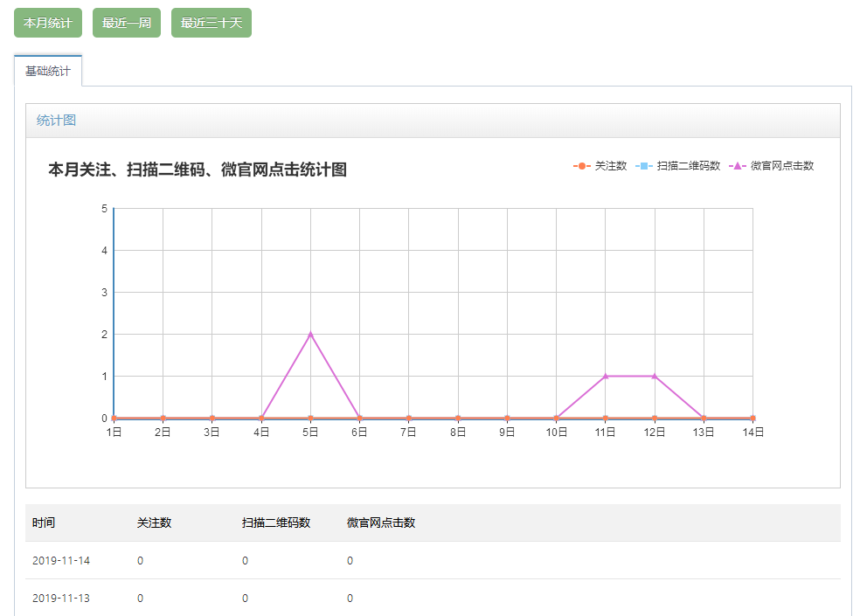Toggle the 关注数 legend series
Viewport: 860px width, 616px height.
(600, 166)
